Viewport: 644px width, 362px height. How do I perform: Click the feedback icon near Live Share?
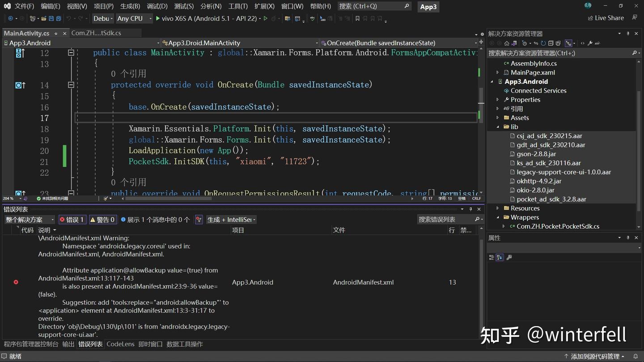pos(634,18)
